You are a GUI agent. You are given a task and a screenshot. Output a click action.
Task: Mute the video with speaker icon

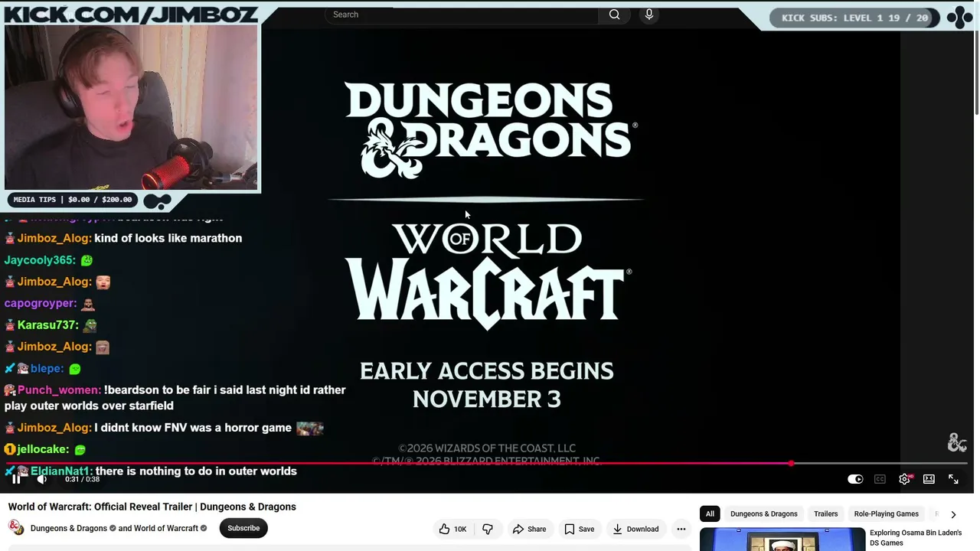[42, 479]
